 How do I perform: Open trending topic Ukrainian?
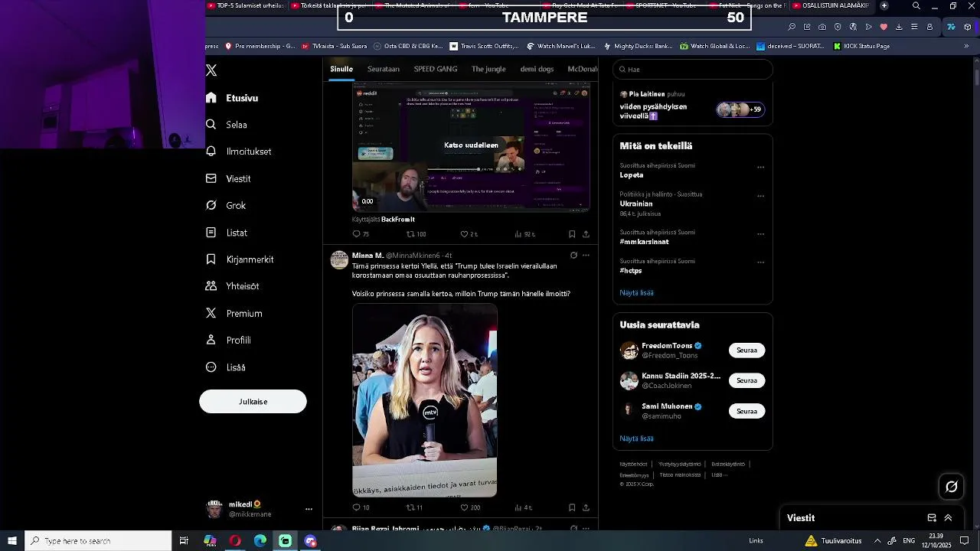(x=636, y=204)
